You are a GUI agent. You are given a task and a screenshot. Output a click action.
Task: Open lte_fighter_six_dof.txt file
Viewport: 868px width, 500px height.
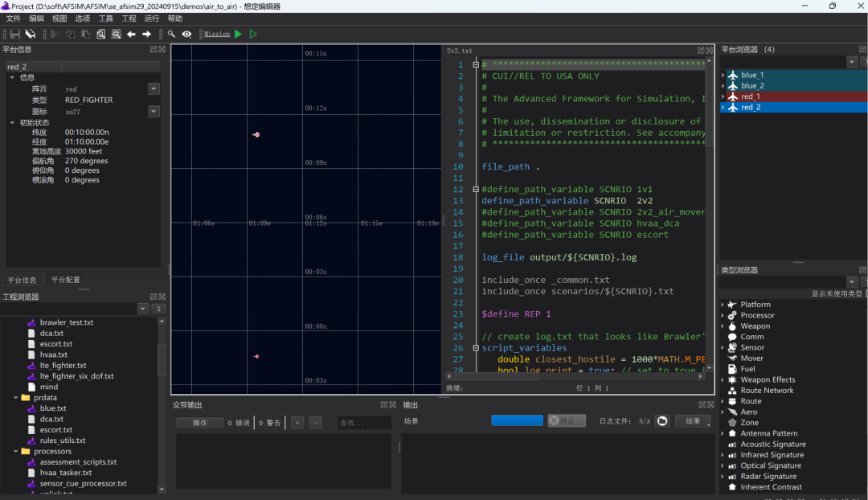point(76,376)
